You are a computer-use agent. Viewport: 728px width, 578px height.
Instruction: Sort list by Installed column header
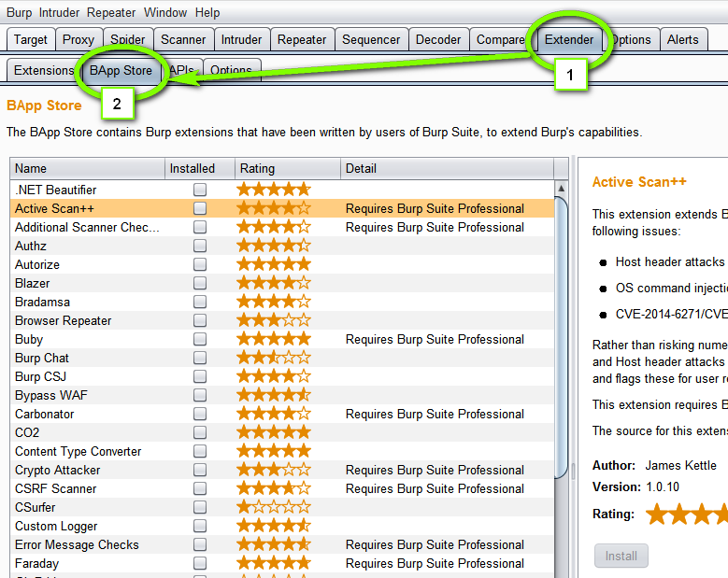(x=200, y=168)
